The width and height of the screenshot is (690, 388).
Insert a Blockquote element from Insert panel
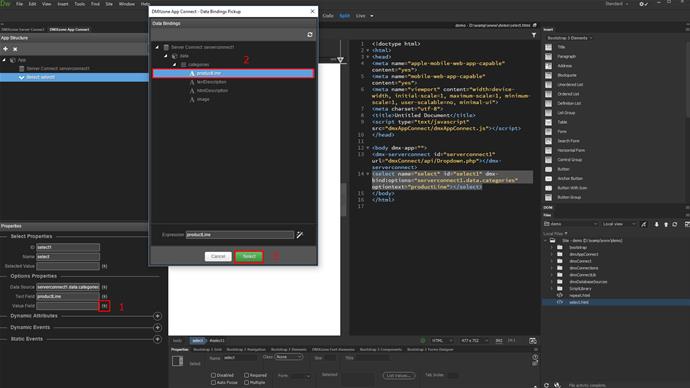(567, 75)
